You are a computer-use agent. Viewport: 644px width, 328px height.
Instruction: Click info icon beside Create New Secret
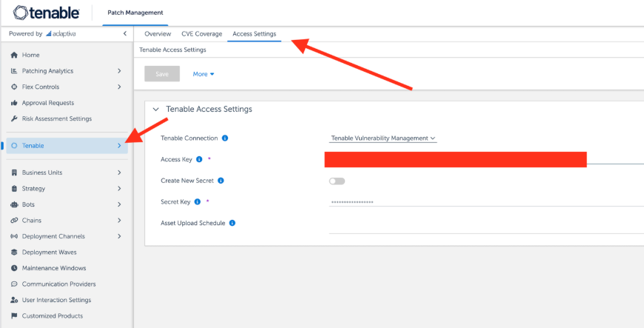coord(221,181)
